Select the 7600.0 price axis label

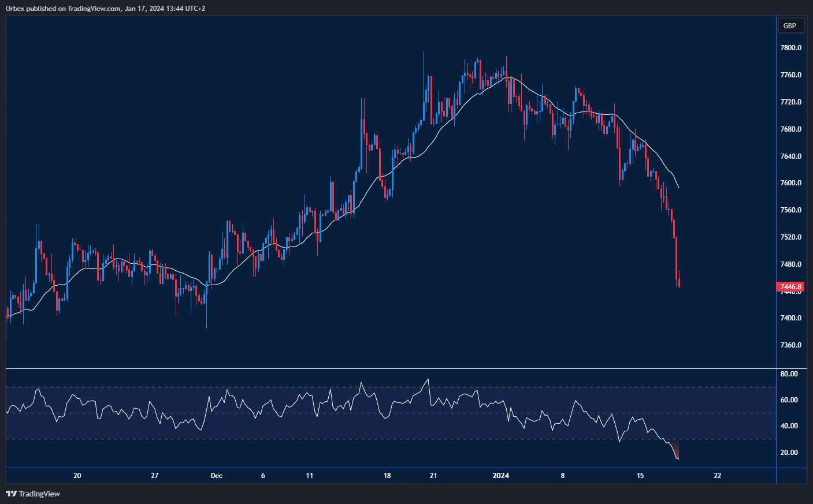click(x=790, y=183)
